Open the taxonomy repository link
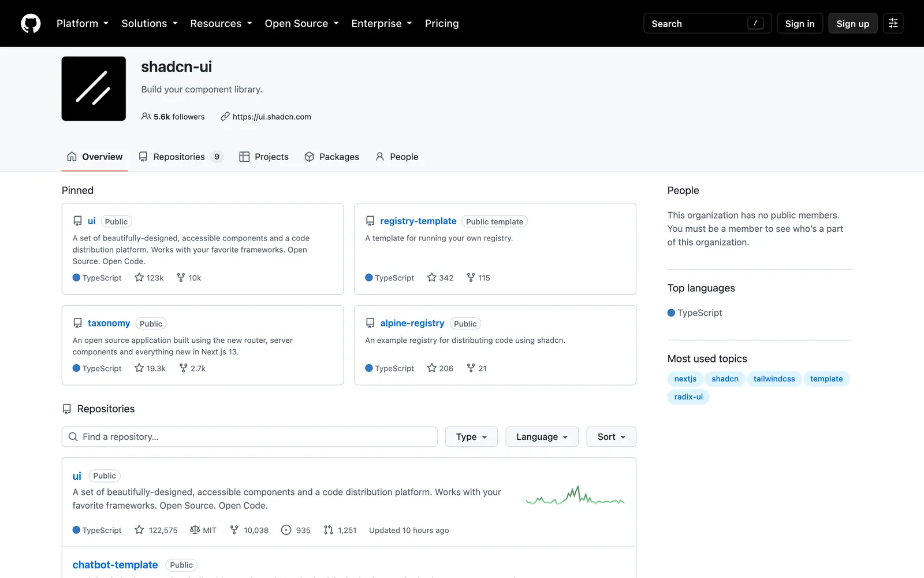This screenshot has height=578, width=924. [x=109, y=323]
